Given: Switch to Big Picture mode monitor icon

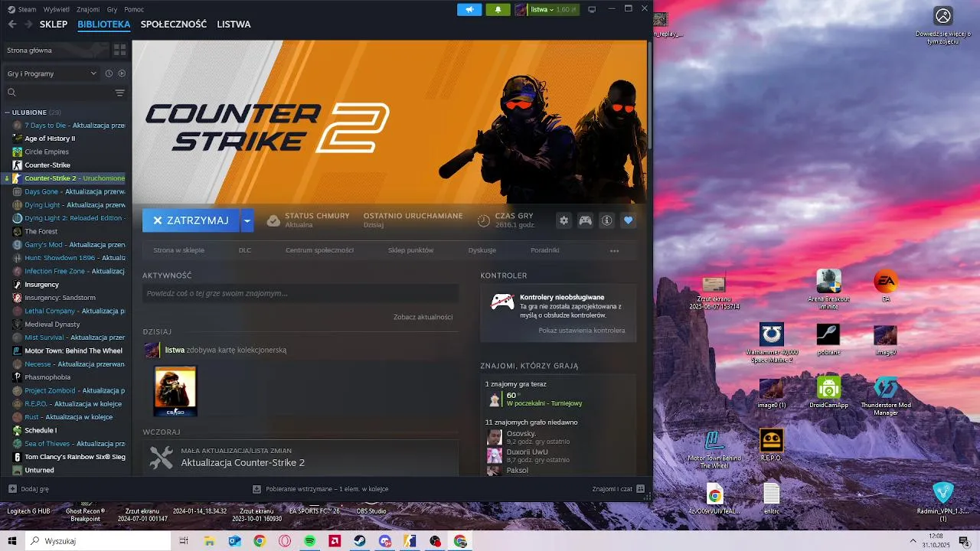Looking at the screenshot, I should click(x=592, y=9).
